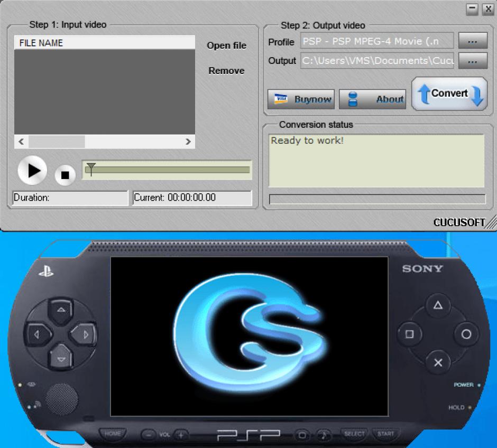Click the Ready to work! status text
497x448 pixels.
point(307,140)
